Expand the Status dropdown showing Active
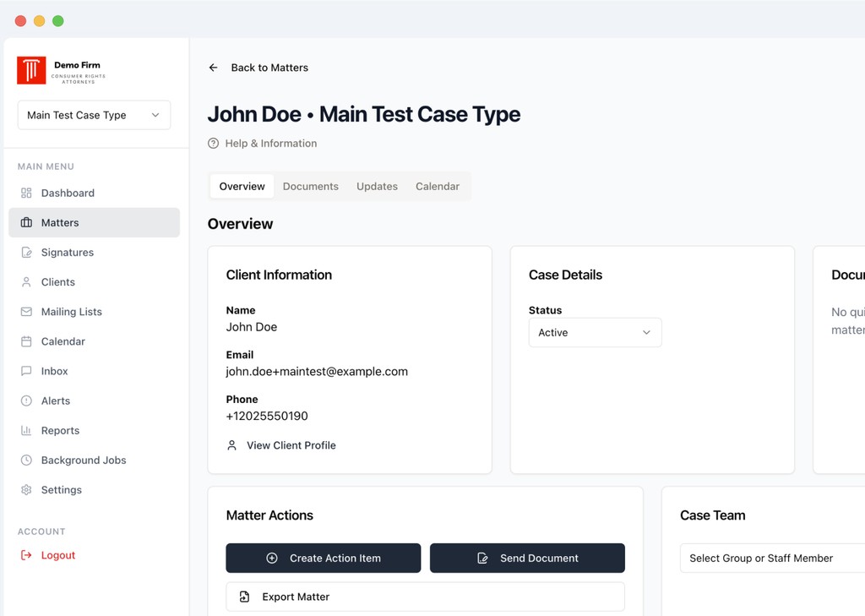865x616 pixels. point(596,332)
